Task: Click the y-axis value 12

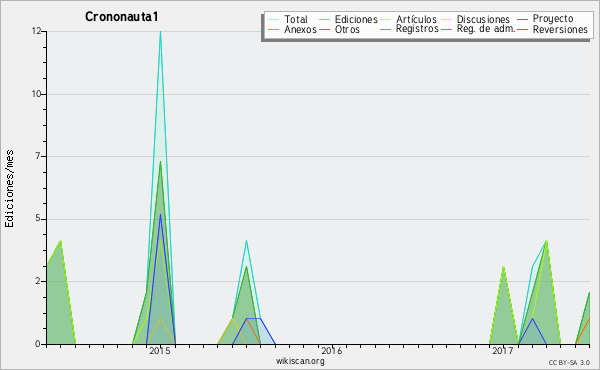Action: click(x=37, y=31)
